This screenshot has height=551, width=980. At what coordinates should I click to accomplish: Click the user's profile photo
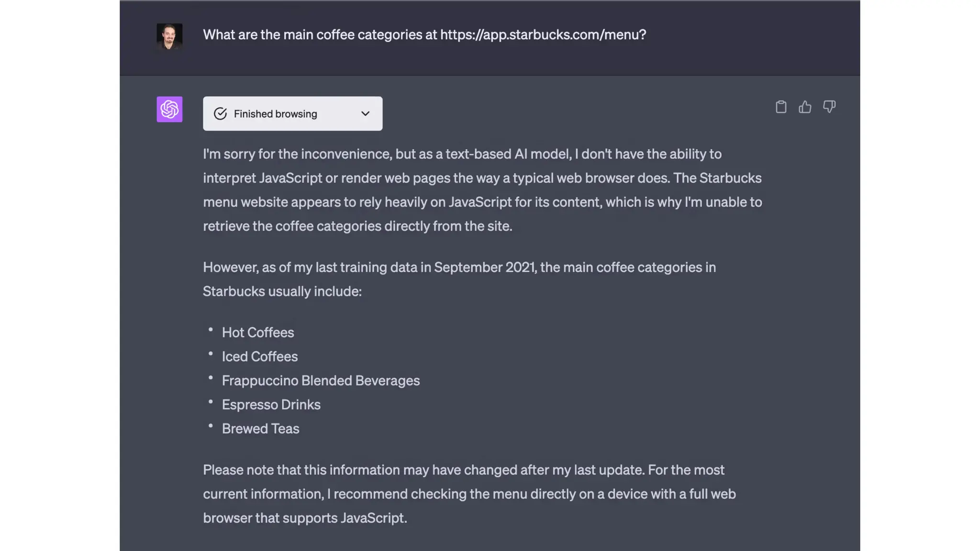pos(169,36)
